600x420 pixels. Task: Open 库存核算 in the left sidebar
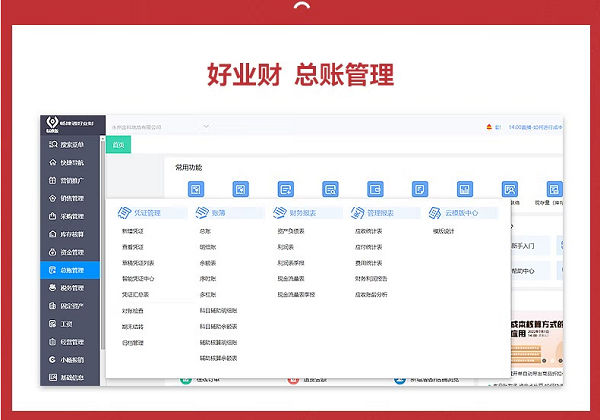tap(70, 234)
